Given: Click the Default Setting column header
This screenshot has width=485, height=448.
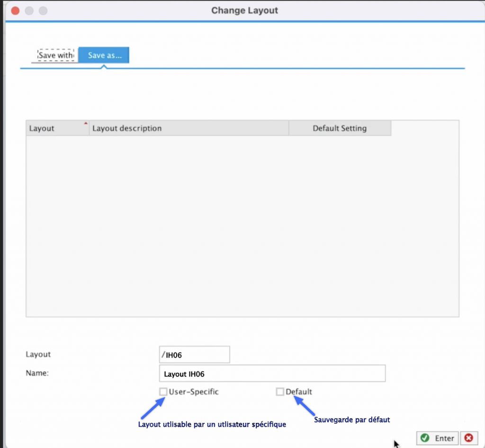Looking at the screenshot, I should 340,128.
